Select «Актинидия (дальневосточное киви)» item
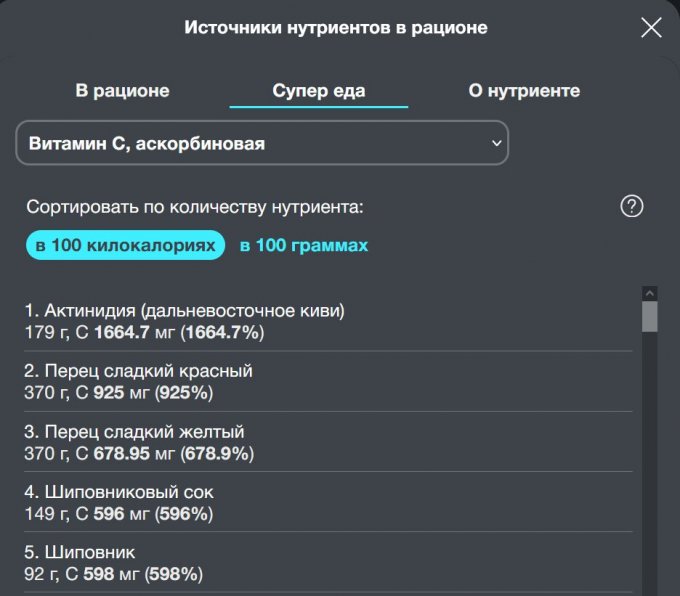 [x=185, y=311]
